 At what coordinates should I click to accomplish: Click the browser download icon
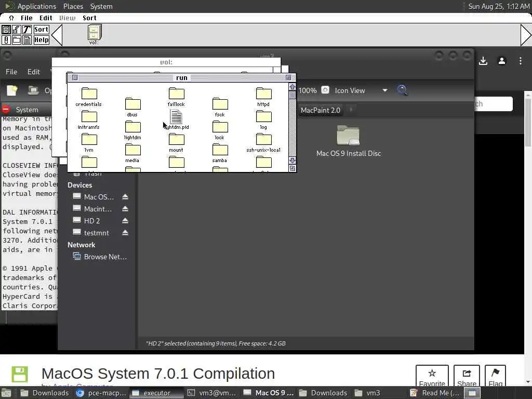[x=483, y=61]
